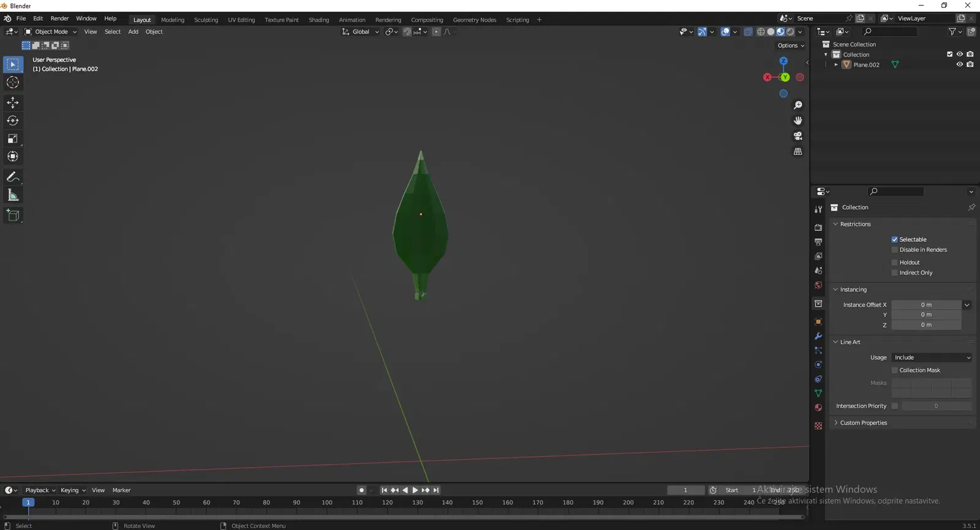Screen dimensions: 980x530
Task: Click the hand icon to pan view
Action: tap(797, 121)
